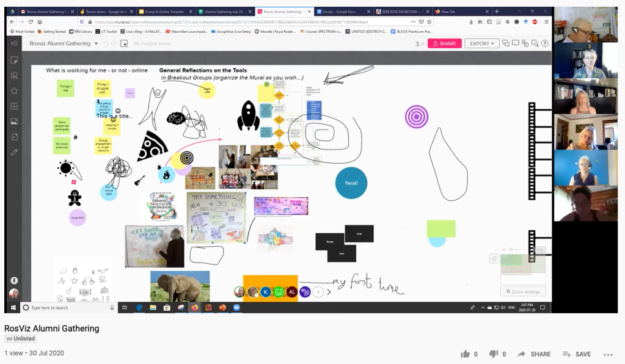Select the elephant photo on the mural
Image resolution: width=625 pixels, height=364 pixels.
pyautogui.click(x=180, y=286)
